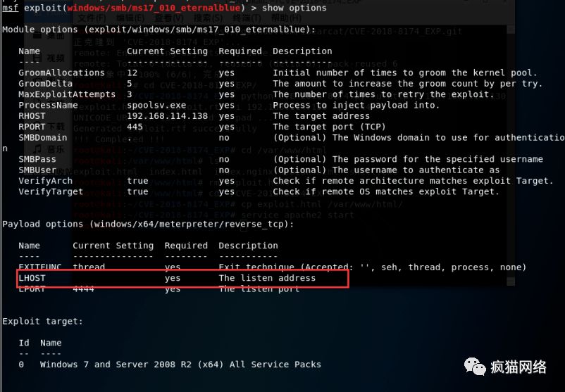Click the exploit target Id value 0
Screen dimensions: 565x392
21,365
